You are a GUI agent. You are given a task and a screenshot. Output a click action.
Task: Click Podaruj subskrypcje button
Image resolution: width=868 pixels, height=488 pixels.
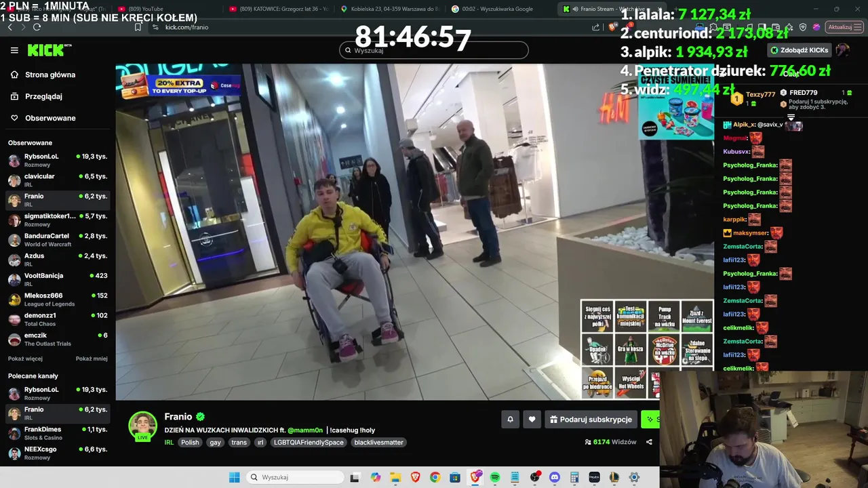coord(591,420)
